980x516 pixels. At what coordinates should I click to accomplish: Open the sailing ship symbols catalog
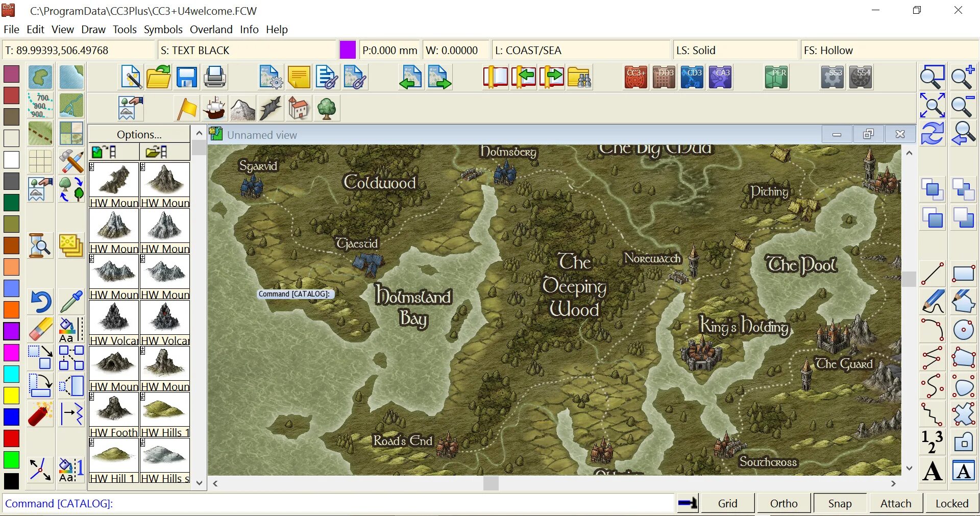click(215, 108)
